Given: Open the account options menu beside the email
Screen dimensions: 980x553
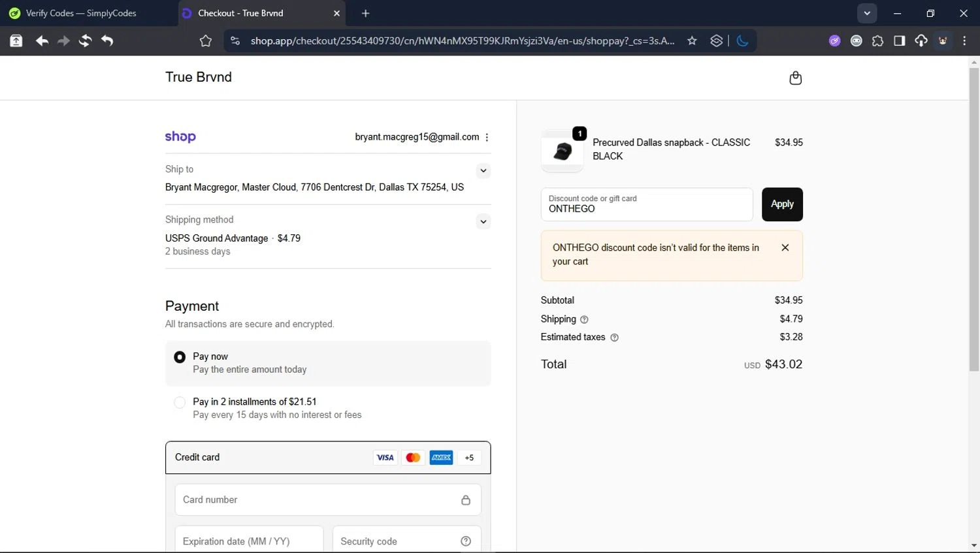Looking at the screenshot, I should 487,137.
